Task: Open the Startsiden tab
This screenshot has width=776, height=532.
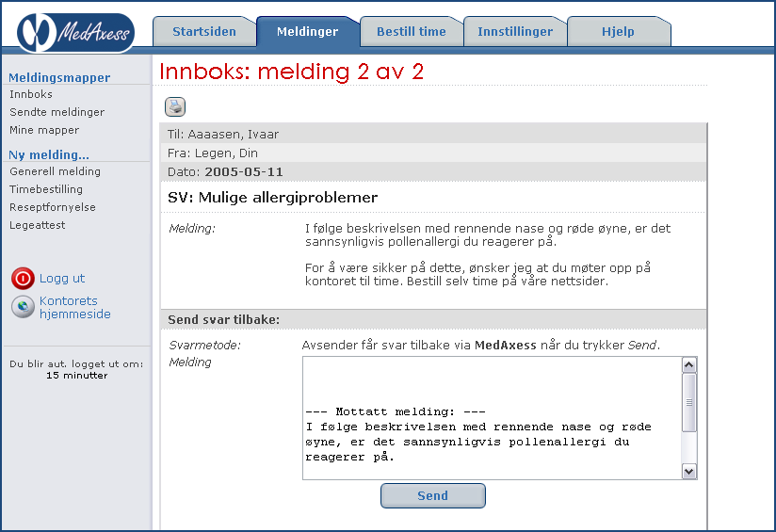Action: click(x=203, y=32)
